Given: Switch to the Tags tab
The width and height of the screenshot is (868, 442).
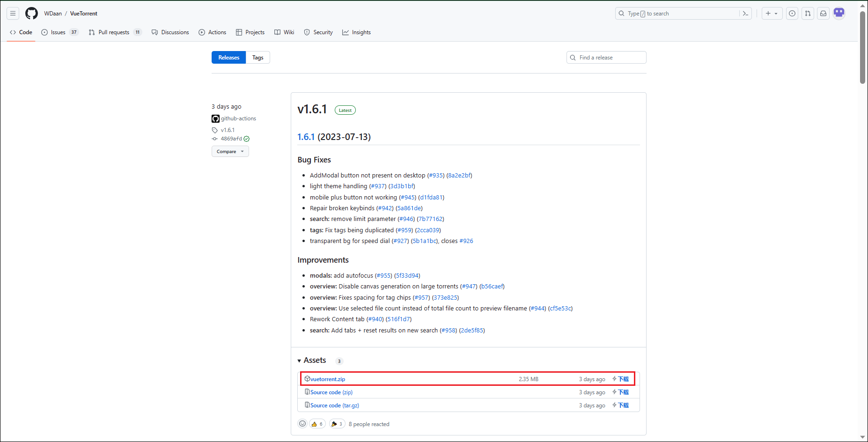Looking at the screenshot, I should point(257,58).
